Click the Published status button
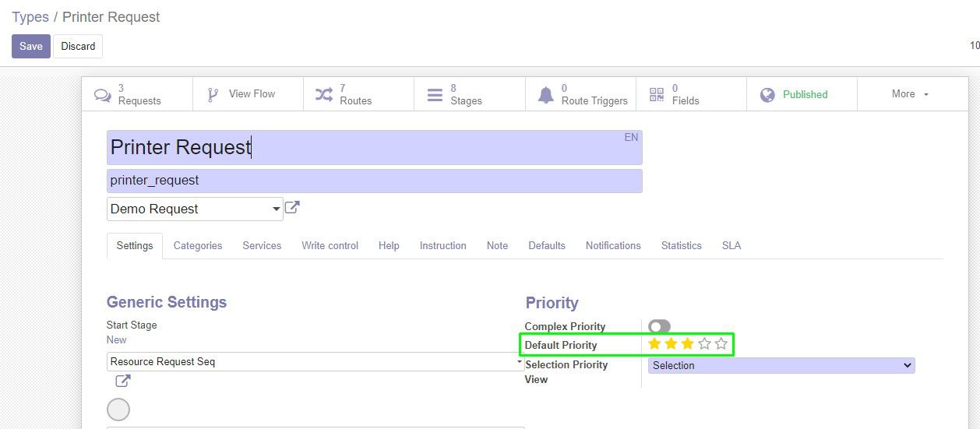Screen dimensions: 980x429 (x=802, y=94)
